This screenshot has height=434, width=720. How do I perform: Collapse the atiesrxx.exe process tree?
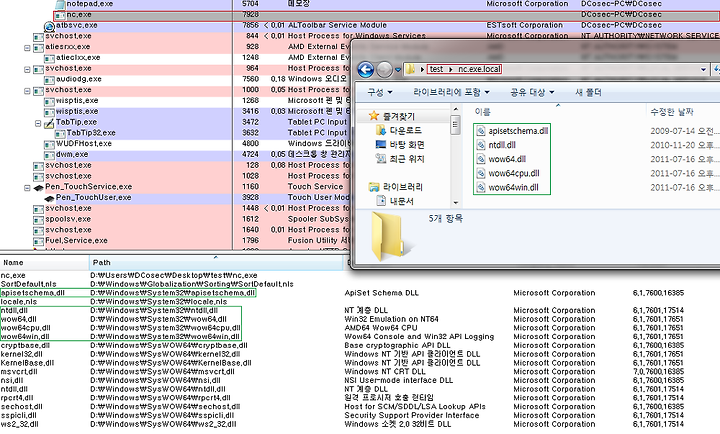pos(27,47)
